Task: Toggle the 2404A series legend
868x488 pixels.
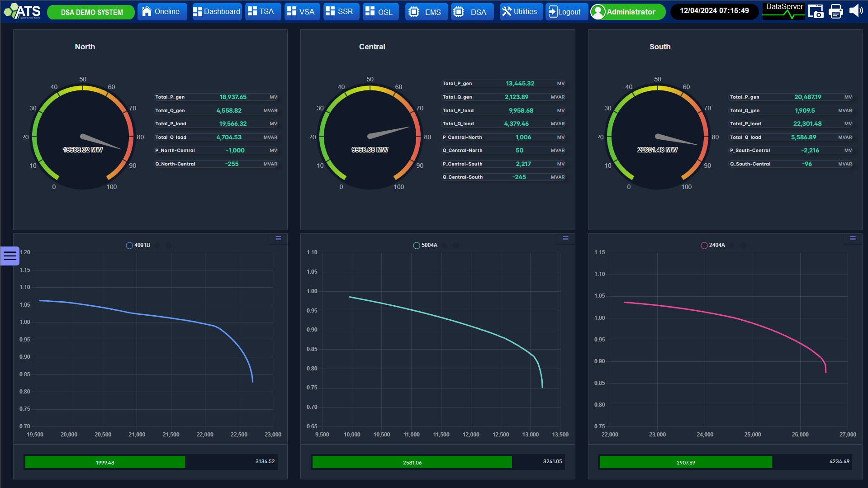Action: 713,245
